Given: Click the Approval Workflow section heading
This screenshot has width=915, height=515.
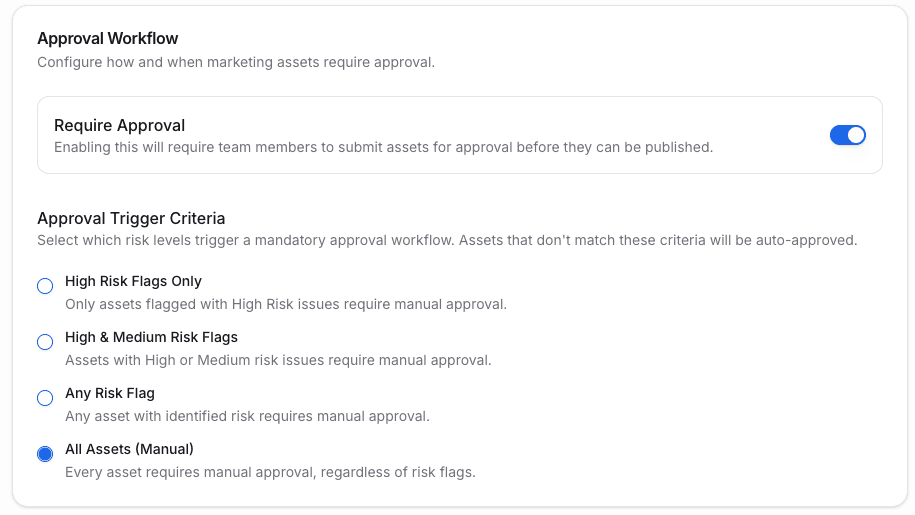Looking at the screenshot, I should 107,39.
